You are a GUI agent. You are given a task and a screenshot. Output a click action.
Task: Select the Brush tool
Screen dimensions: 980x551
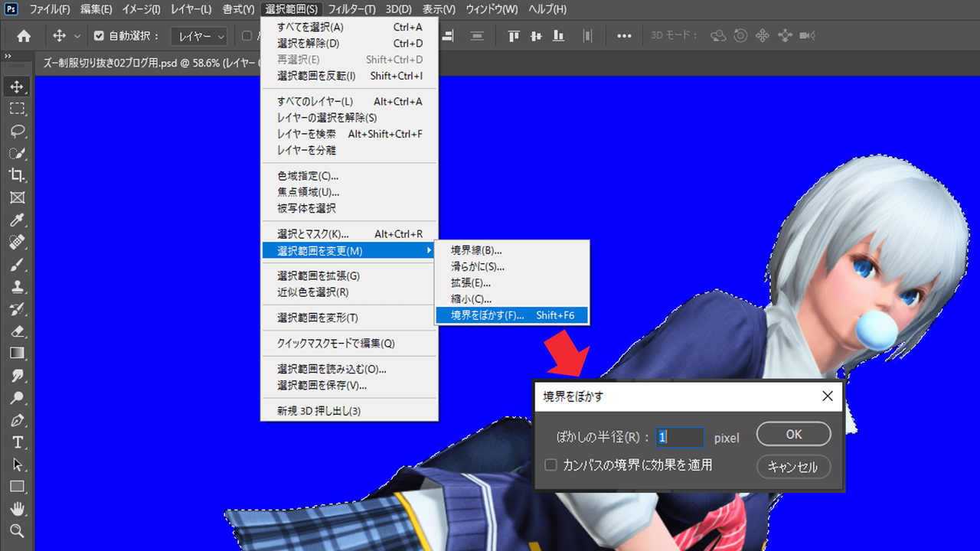click(x=17, y=265)
